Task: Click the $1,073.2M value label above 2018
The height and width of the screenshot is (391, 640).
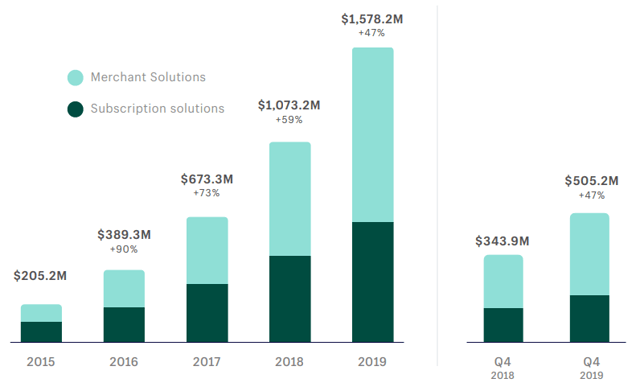Action: pos(289,105)
